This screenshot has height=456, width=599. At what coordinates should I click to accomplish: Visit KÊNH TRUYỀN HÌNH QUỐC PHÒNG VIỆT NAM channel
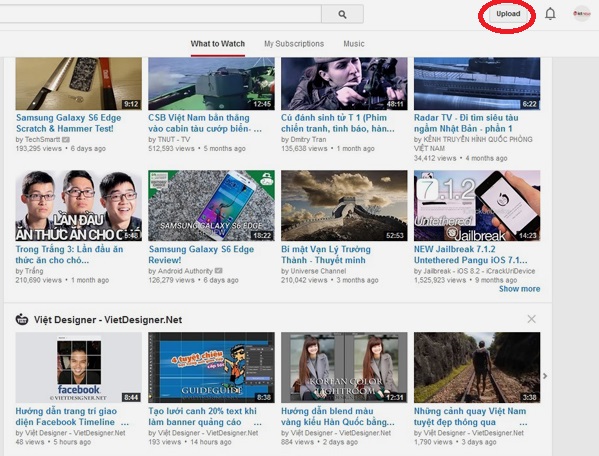click(x=473, y=144)
